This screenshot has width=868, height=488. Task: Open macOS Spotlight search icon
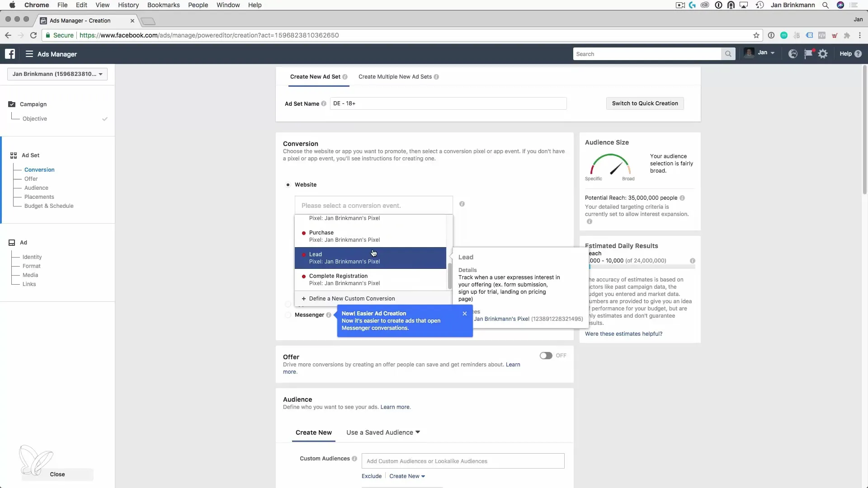pos(826,5)
